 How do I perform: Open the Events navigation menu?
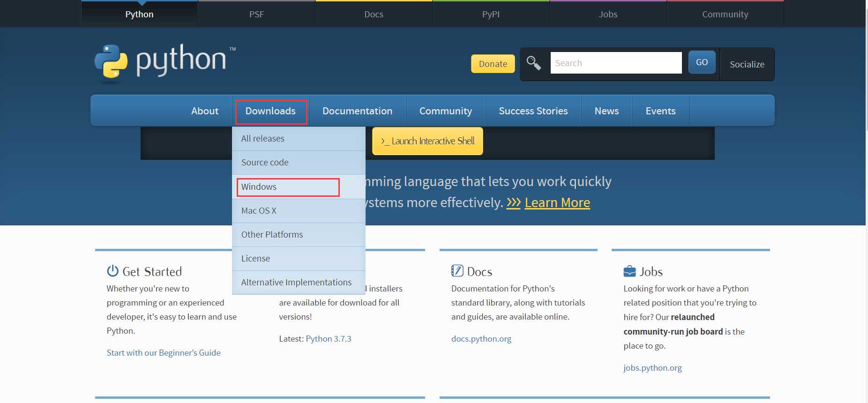[x=660, y=111]
